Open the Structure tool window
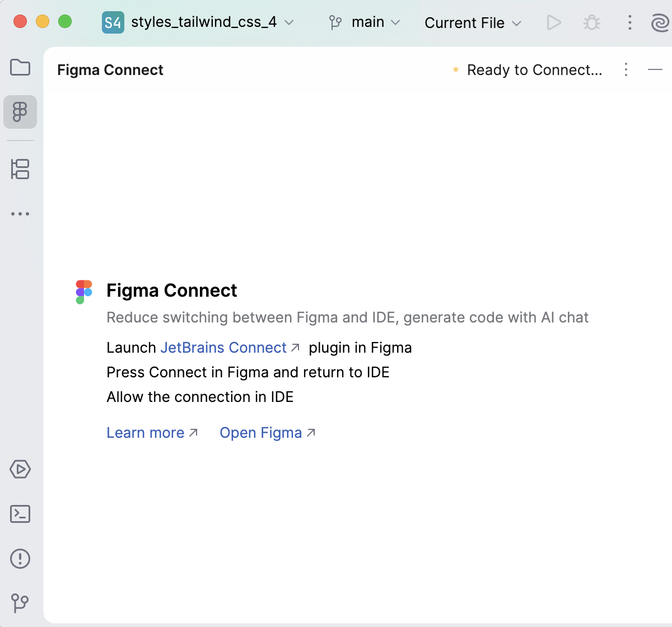This screenshot has height=627, width=672. point(20,169)
